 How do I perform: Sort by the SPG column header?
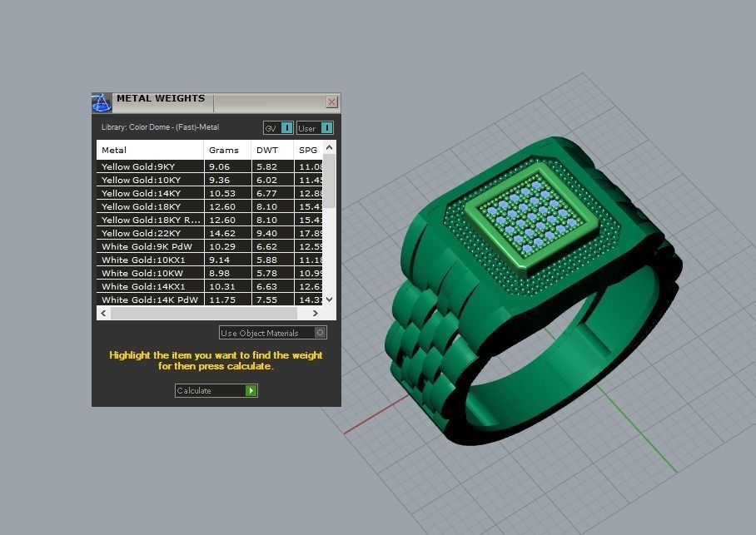click(x=307, y=150)
